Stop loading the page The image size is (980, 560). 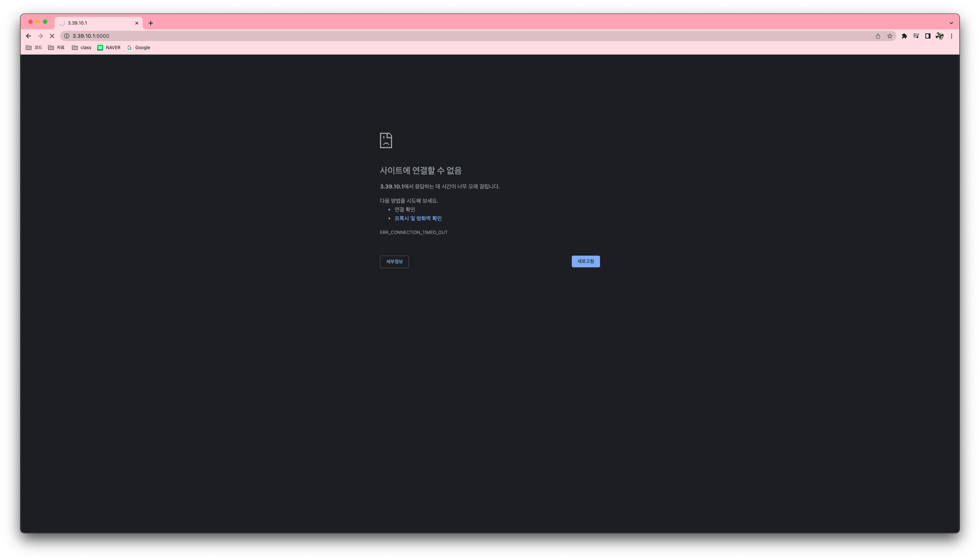pyautogui.click(x=52, y=36)
